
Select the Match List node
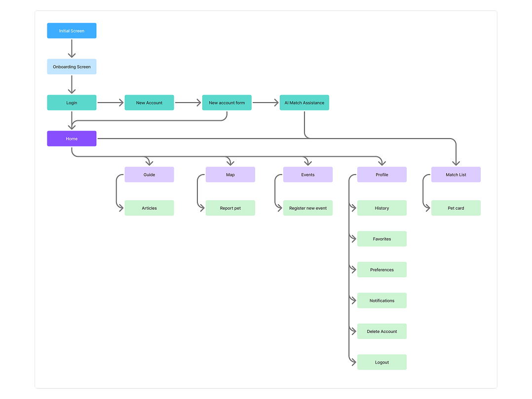tap(456, 175)
